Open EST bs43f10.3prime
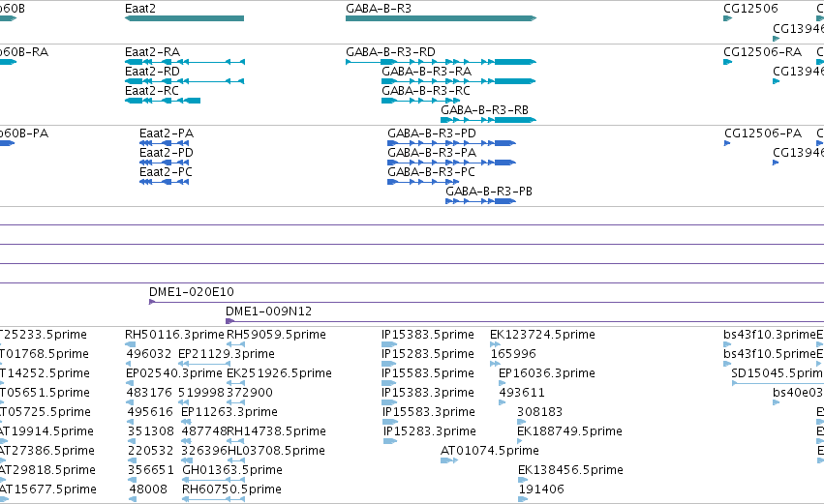This screenshot has height=504, width=824. click(x=770, y=335)
